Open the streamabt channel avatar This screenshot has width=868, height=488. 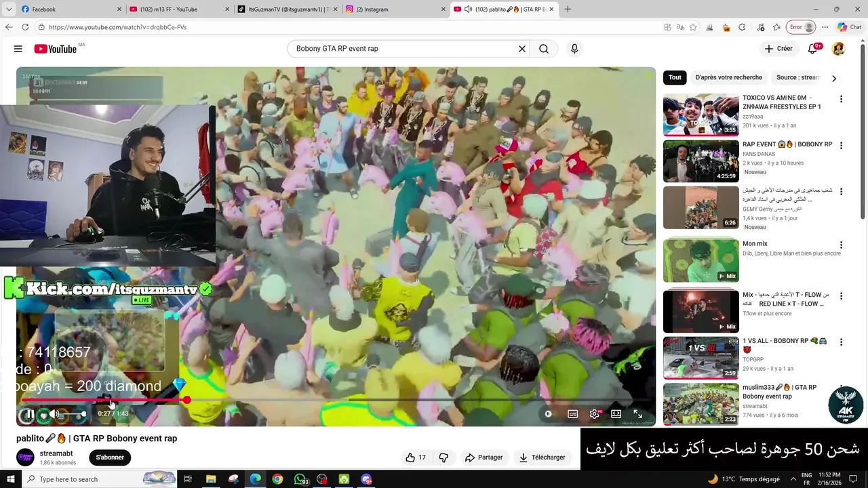[x=25, y=457]
